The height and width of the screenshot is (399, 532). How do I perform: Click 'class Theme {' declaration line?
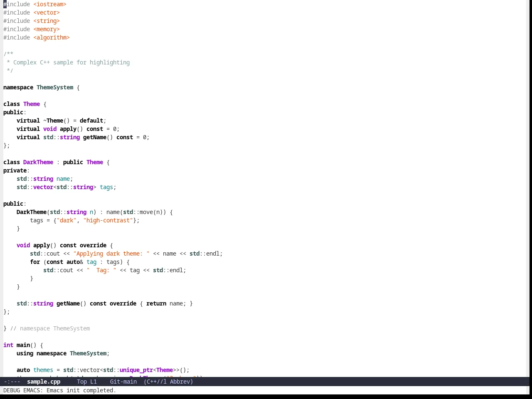(x=25, y=104)
